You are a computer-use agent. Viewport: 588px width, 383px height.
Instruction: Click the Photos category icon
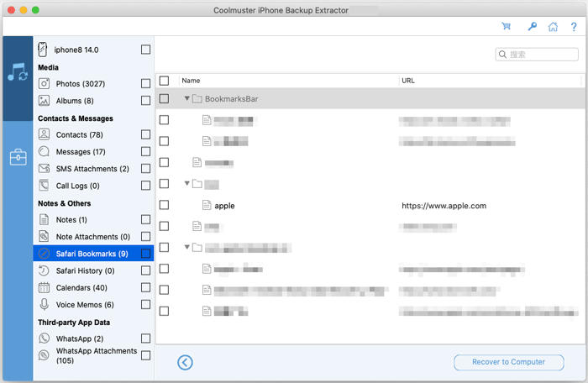tap(45, 83)
